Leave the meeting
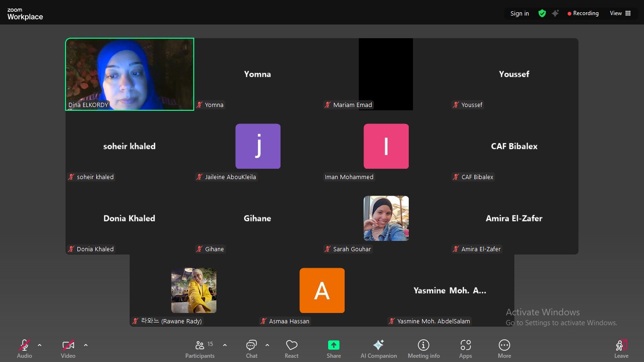 click(x=621, y=349)
